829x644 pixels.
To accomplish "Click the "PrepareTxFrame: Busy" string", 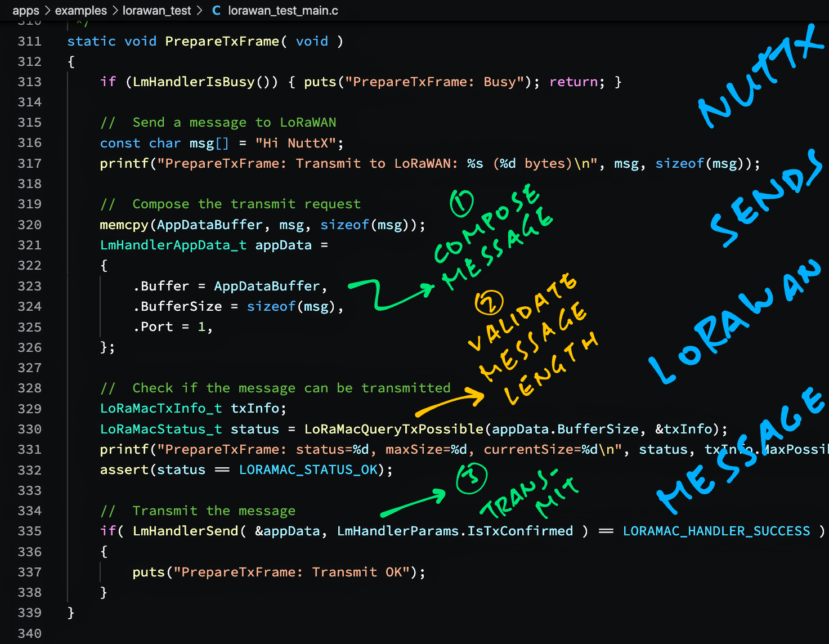I will coord(435,82).
